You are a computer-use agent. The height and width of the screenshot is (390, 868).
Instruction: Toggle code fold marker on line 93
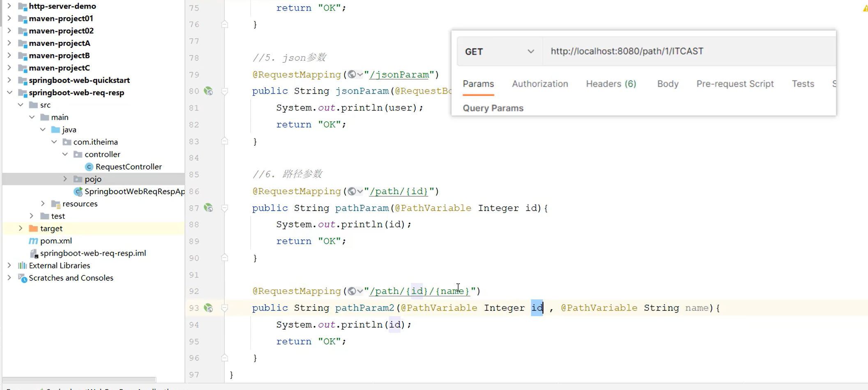(x=225, y=308)
